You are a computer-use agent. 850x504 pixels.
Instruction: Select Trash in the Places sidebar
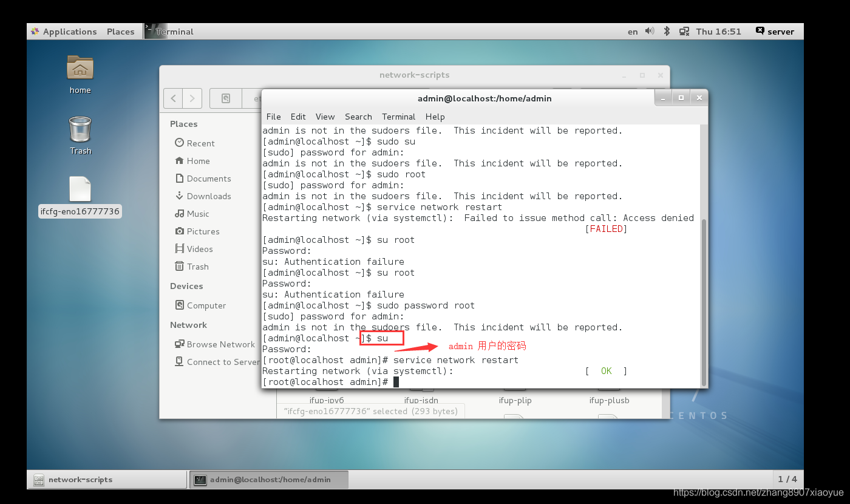[192, 267]
